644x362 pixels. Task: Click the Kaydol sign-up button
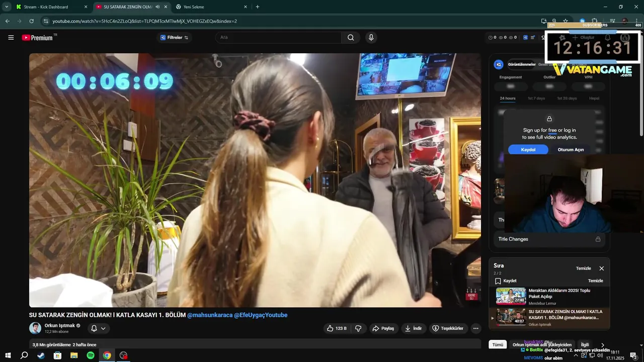pyautogui.click(x=528, y=150)
